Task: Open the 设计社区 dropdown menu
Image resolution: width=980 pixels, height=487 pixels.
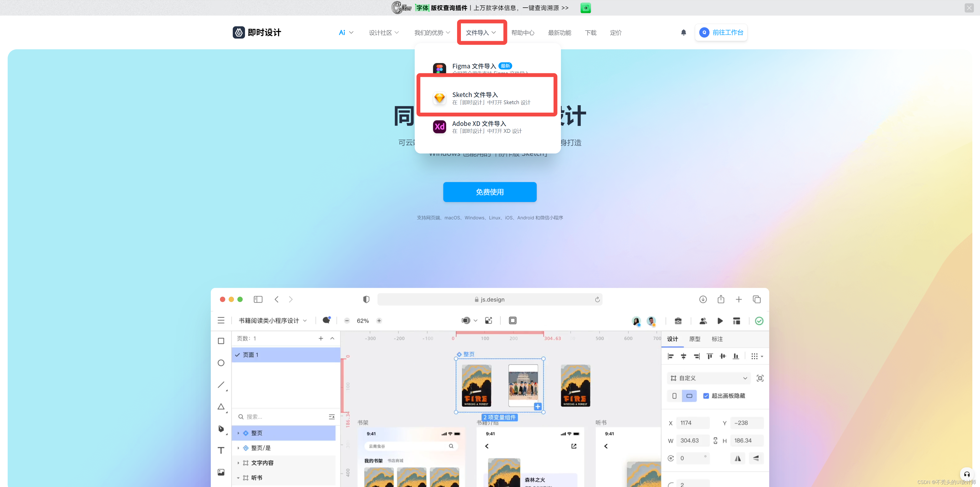Action: point(384,33)
